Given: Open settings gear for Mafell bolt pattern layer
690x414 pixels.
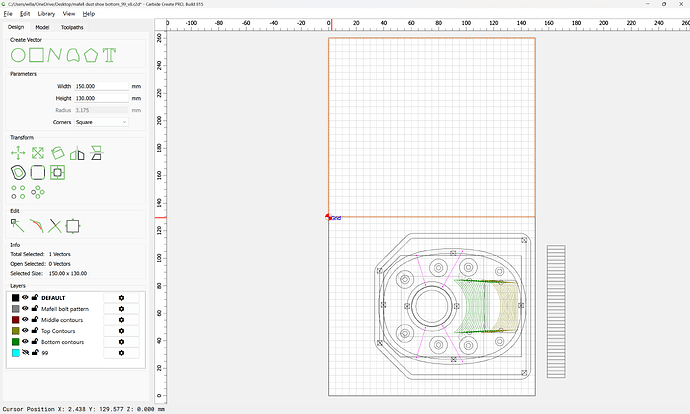Looking at the screenshot, I should click(121, 309).
